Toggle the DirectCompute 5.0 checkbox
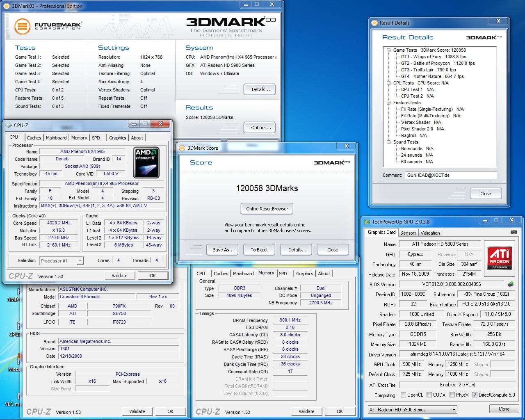The height and width of the screenshot is (420, 525). pos(475,395)
